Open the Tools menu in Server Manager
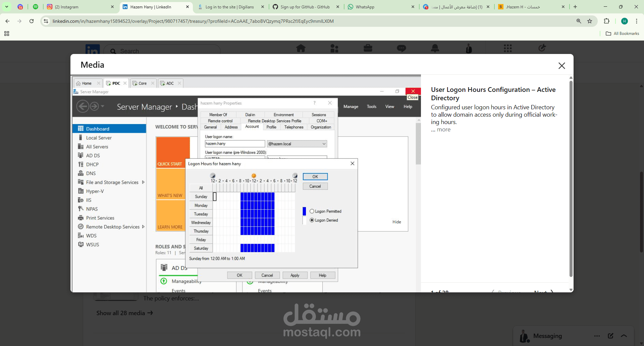644x346 pixels. [x=372, y=107]
